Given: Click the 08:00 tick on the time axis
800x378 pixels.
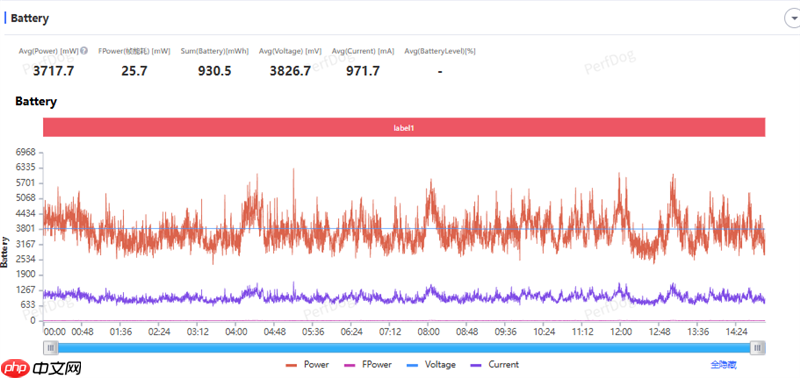Looking at the screenshot, I should tap(429, 332).
